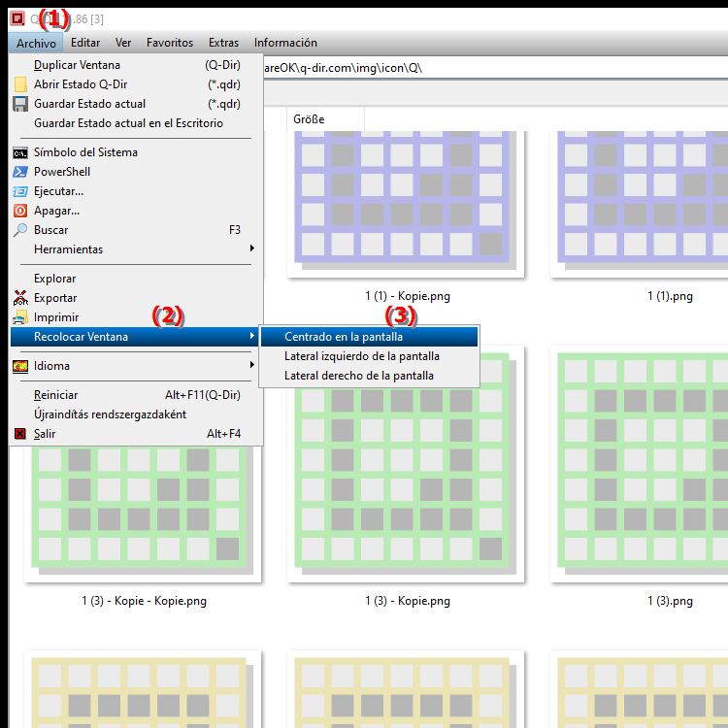Screen dimensions: 728x728
Task: Expand the Idioma submenu
Action: tap(137, 366)
